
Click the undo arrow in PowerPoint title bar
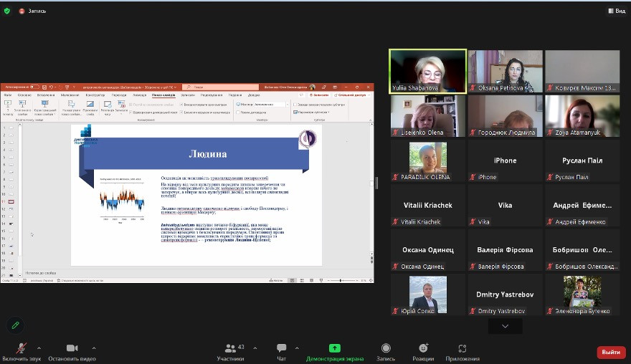(x=51, y=87)
